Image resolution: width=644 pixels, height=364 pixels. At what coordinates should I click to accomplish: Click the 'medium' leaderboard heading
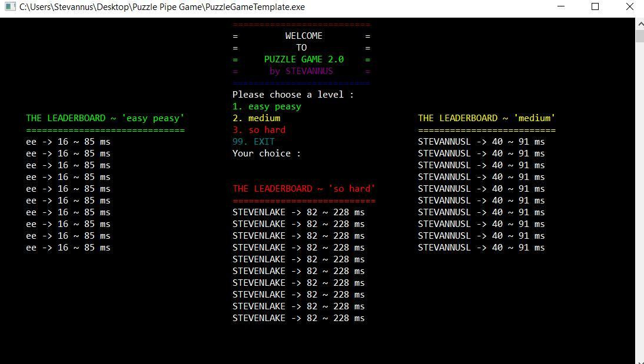pyautogui.click(x=487, y=118)
